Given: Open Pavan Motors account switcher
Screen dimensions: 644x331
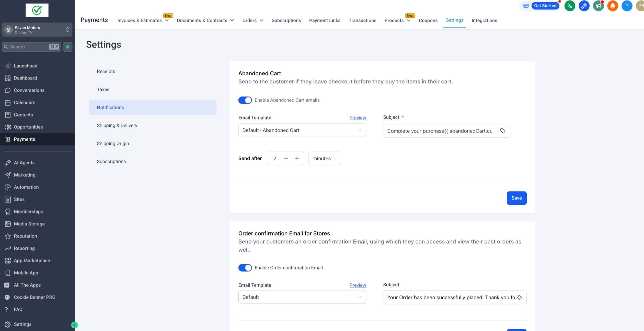Looking at the screenshot, I should tap(37, 30).
